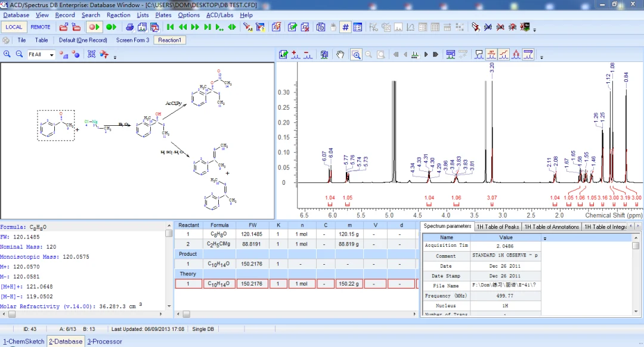The height and width of the screenshot is (347, 644).
Task: Click the zoom out magnifier above the structure panel
Action: [x=19, y=54]
